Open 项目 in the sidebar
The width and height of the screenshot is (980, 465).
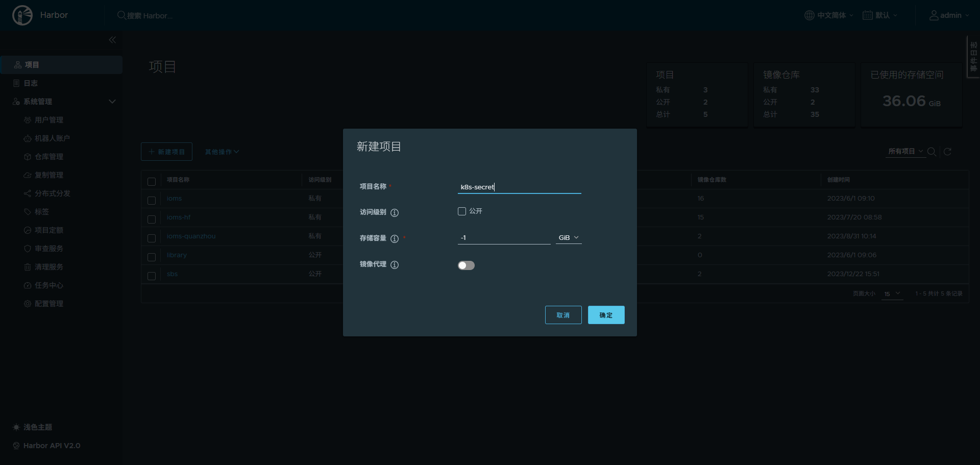(x=61, y=65)
